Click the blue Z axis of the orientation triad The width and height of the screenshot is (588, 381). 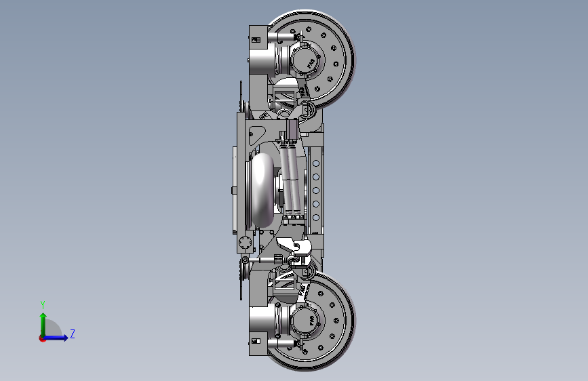(x=56, y=338)
